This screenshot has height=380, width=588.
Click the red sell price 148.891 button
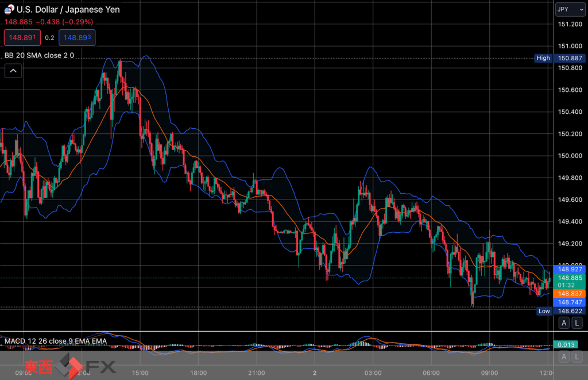(x=22, y=37)
